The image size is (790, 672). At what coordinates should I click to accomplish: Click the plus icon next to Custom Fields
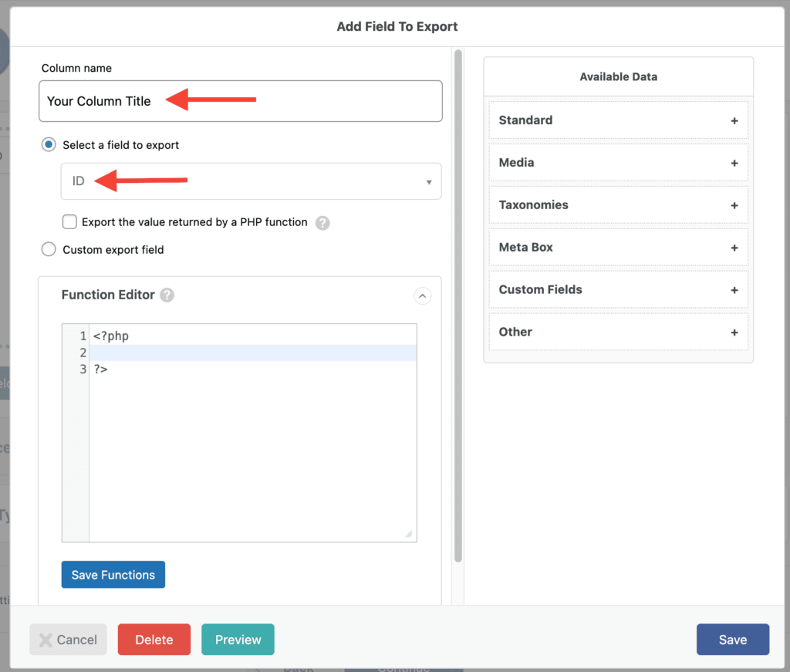tap(734, 289)
